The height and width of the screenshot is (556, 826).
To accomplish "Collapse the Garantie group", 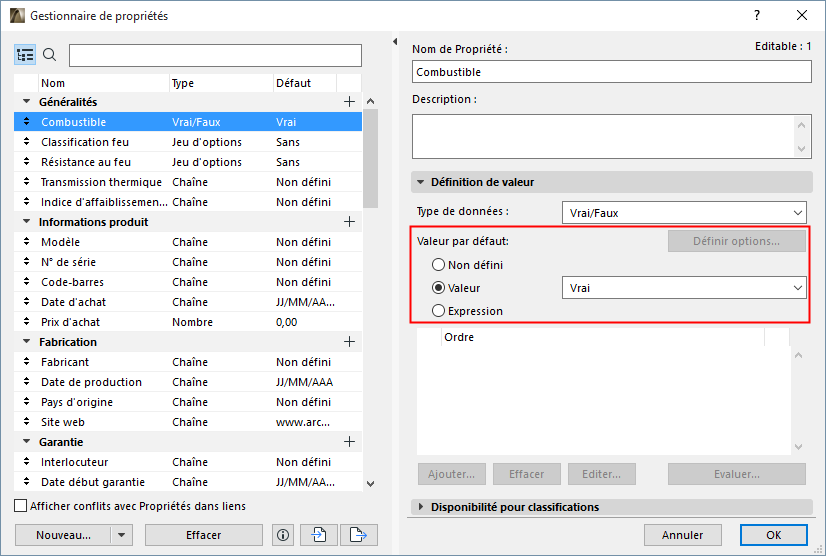I will coord(26,441).
